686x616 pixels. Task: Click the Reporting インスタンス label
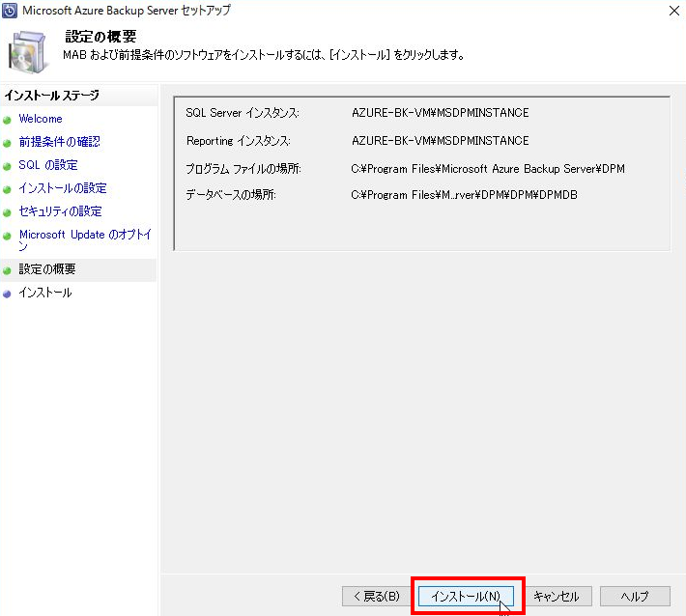pos(238,141)
